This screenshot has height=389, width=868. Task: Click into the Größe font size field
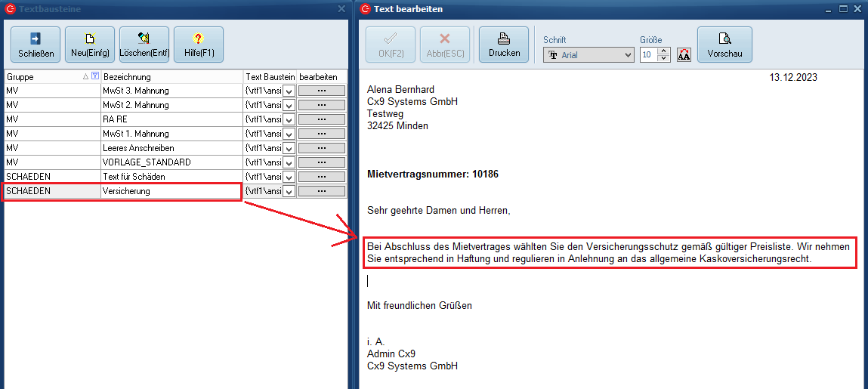648,54
